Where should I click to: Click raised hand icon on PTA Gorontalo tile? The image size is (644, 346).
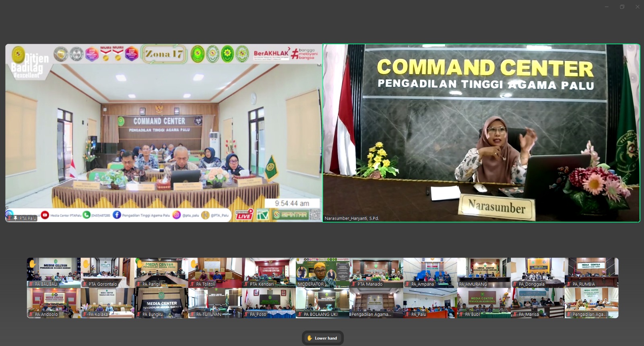point(86,264)
